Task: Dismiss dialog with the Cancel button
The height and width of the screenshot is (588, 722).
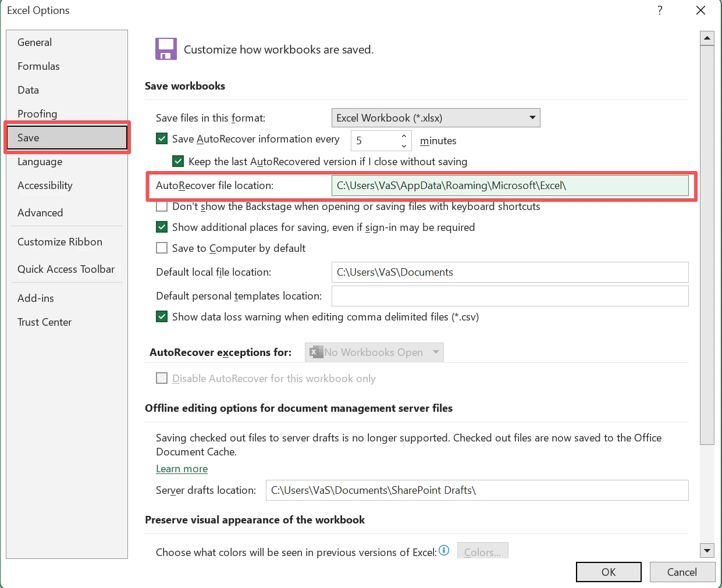Action: pyautogui.click(x=682, y=572)
